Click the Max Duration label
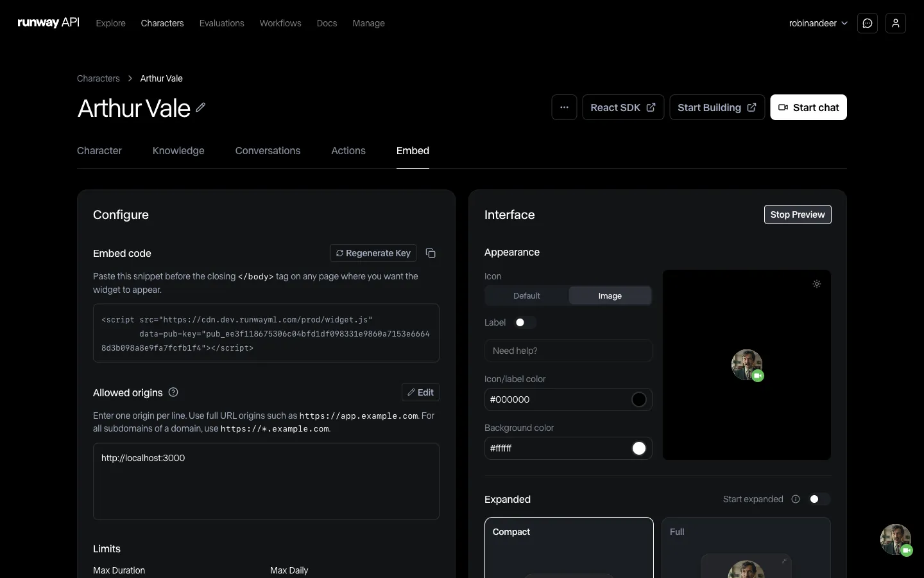The height and width of the screenshot is (578, 924). click(x=119, y=570)
